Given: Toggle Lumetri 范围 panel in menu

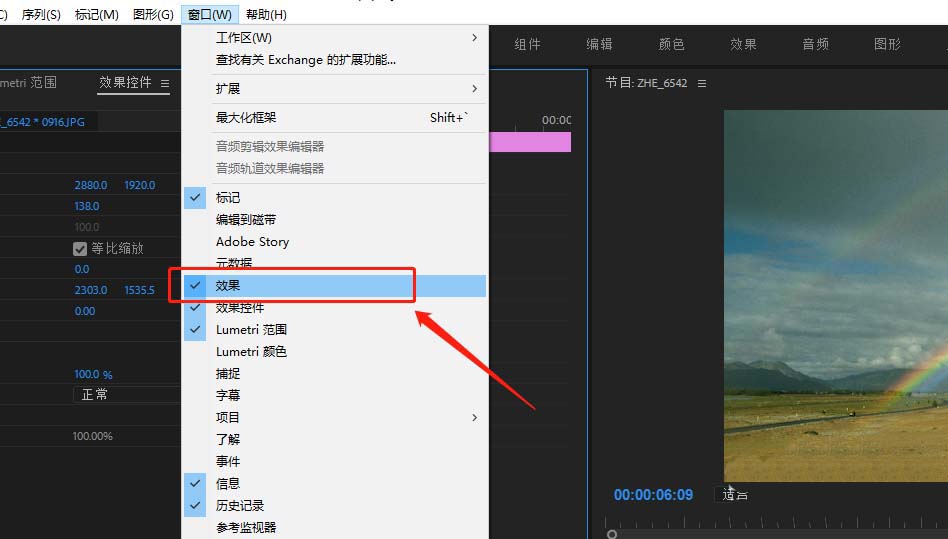Looking at the screenshot, I should click(x=334, y=330).
